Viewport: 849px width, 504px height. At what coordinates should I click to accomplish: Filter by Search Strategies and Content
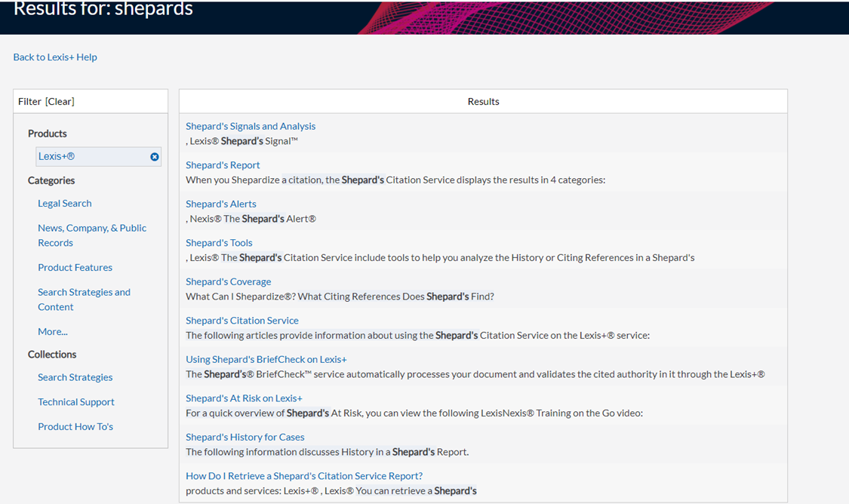(x=84, y=299)
